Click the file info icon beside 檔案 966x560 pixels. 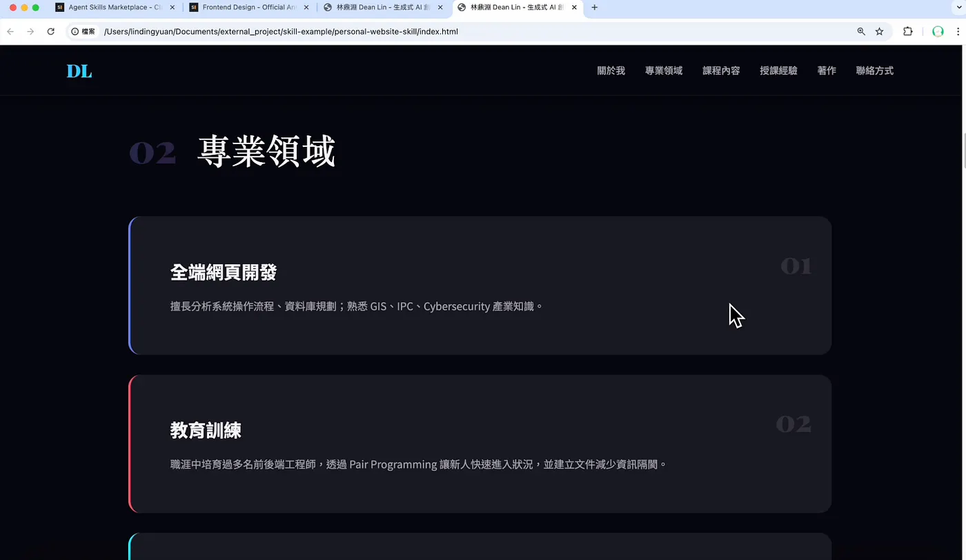(75, 32)
